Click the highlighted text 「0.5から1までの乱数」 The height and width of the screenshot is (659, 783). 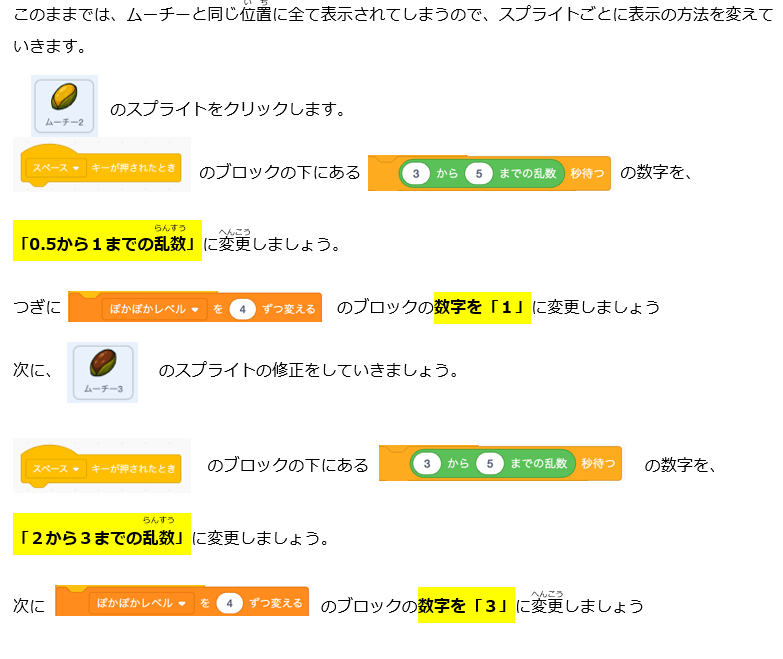[x=107, y=243]
